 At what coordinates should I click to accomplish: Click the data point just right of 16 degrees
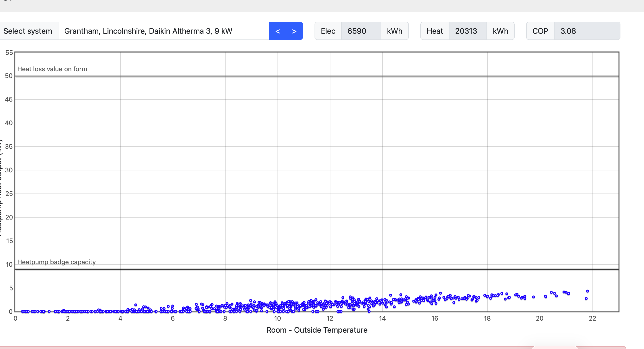(x=440, y=293)
